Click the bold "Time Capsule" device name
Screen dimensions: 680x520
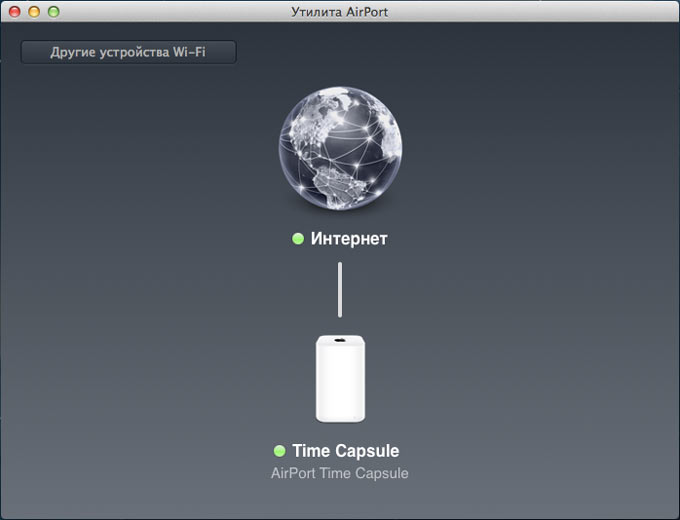pyautogui.click(x=346, y=451)
